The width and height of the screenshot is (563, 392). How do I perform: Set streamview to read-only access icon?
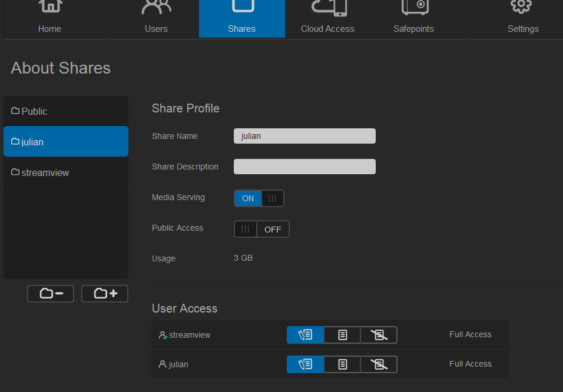(342, 335)
